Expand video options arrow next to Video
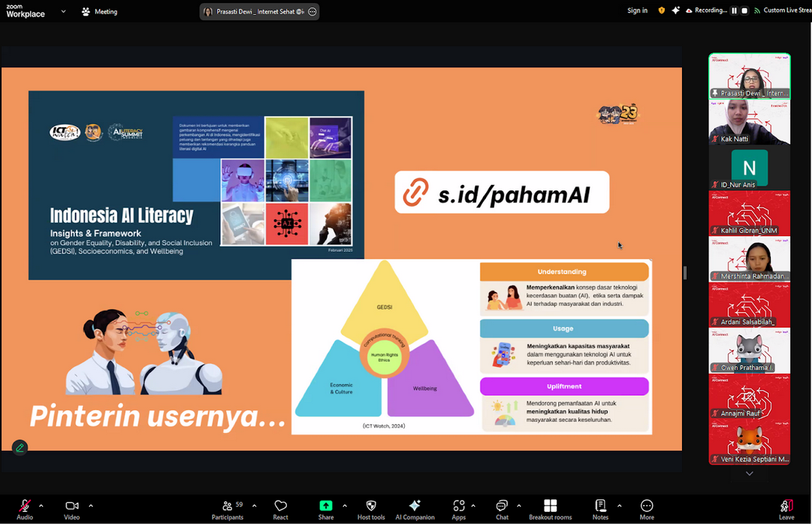The width and height of the screenshot is (812, 524). click(91, 506)
